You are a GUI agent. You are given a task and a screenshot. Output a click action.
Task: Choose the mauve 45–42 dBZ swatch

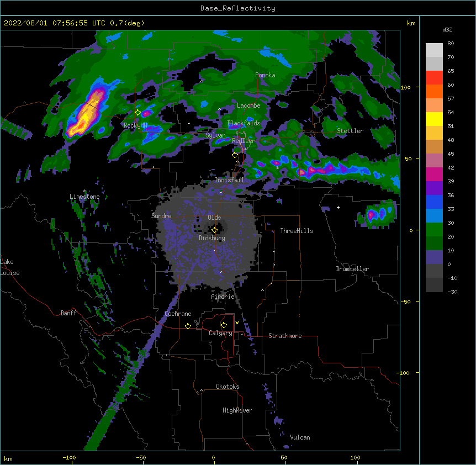click(434, 161)
